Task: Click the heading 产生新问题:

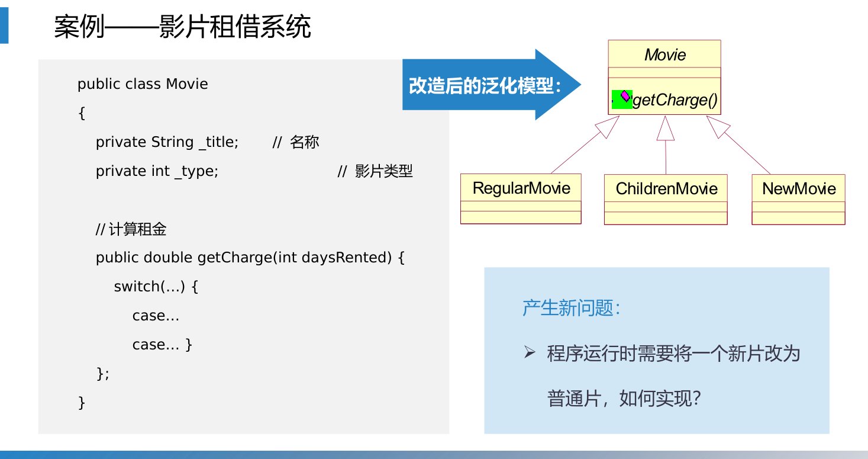Action: click(x=572, y=307)
